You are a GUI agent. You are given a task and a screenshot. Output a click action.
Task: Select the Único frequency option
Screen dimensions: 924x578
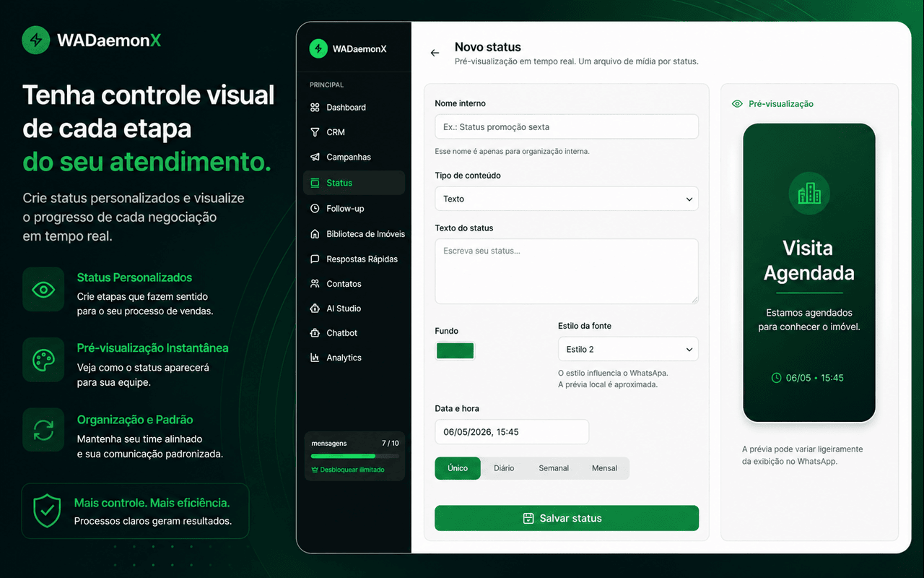coord(458,468)
